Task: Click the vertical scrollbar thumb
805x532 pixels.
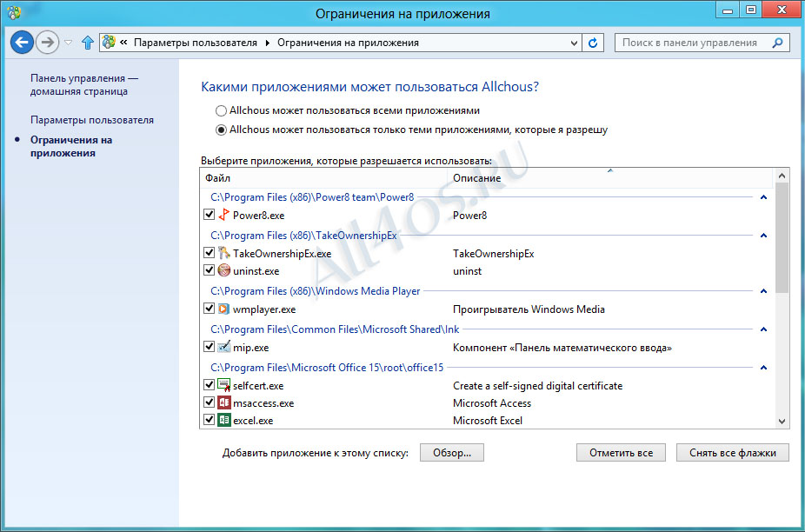Action: [782, 238]
